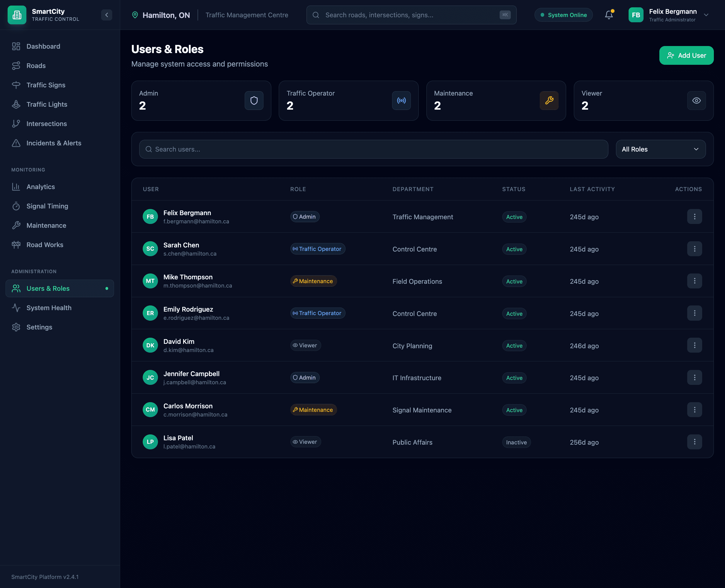Click the Traffic Operator broadcast card icon
This screenshot has width=725, height=588.
401,101
